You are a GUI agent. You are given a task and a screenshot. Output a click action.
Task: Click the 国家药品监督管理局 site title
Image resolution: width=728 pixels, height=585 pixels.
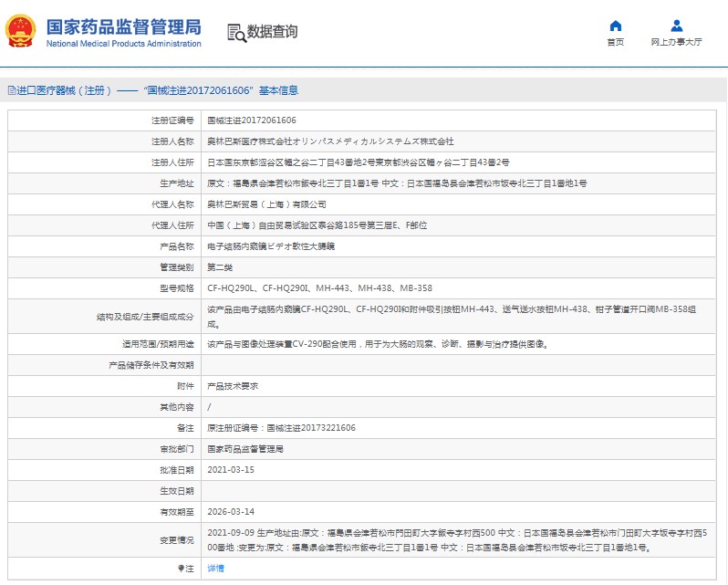(x=123, y=27)
